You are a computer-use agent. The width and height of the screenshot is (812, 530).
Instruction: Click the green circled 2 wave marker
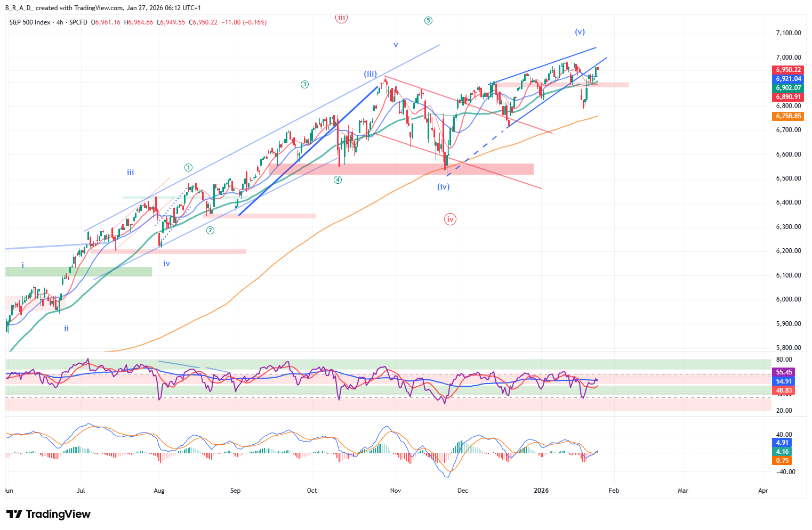tap(211, 230)
